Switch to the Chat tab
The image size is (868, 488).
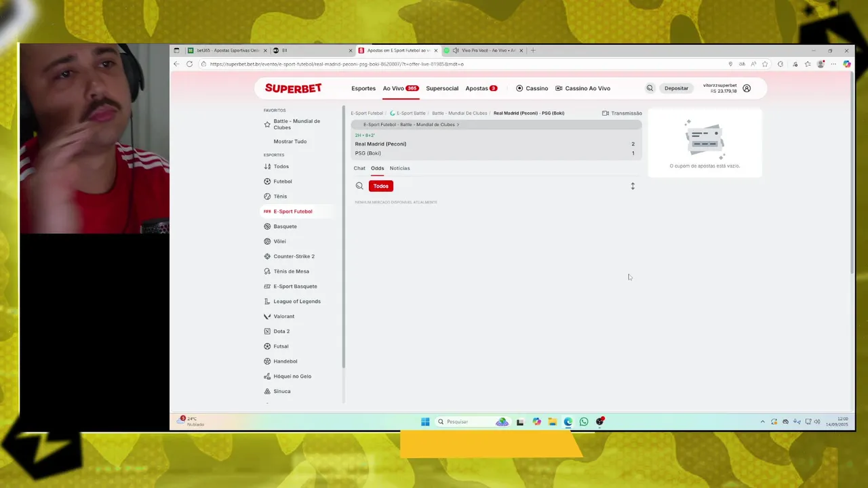[x=359, y=168]
